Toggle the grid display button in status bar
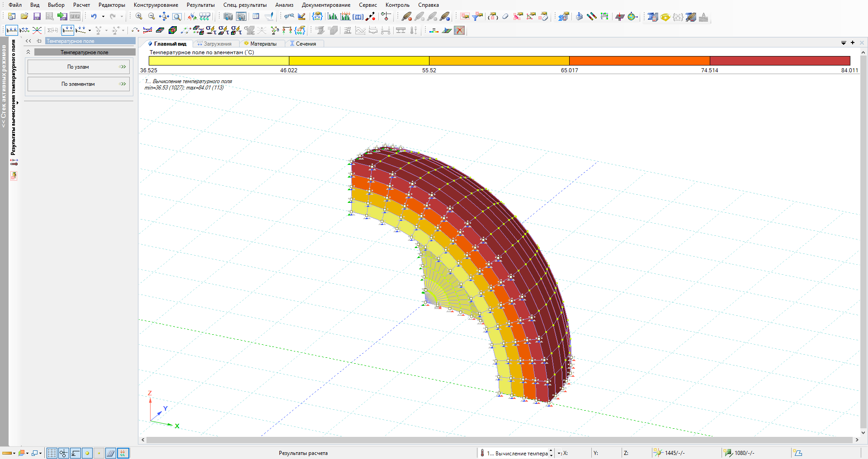The image size is (868, 459). point(52,453)
